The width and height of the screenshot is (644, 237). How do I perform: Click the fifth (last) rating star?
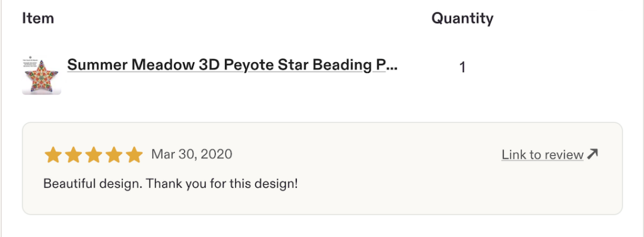134,155
